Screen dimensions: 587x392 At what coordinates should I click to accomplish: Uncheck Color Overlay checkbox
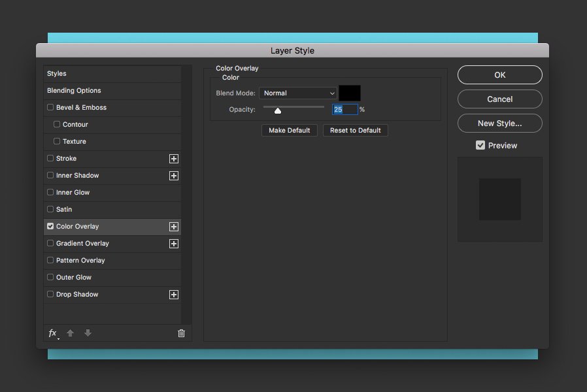point(50,226)
